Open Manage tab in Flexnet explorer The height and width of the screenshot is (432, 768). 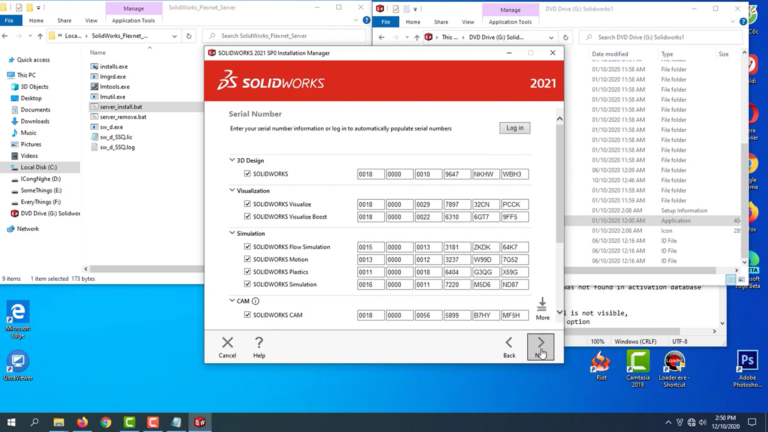coord(133,8)
